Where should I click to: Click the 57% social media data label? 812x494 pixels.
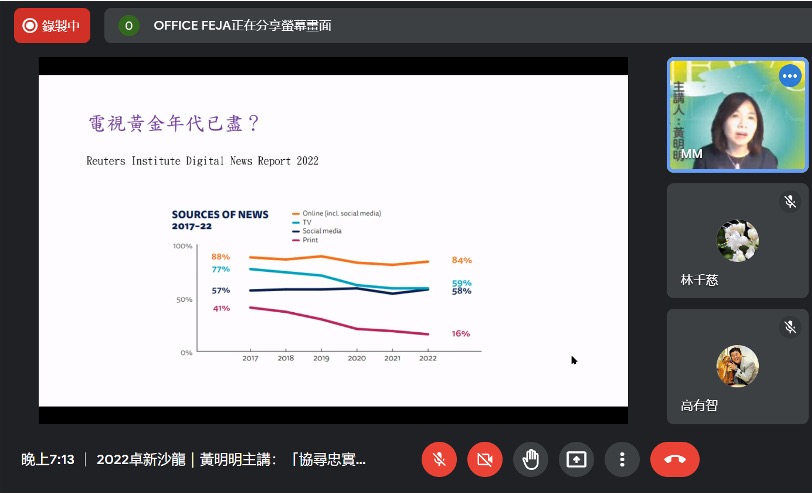coord(221,290)
